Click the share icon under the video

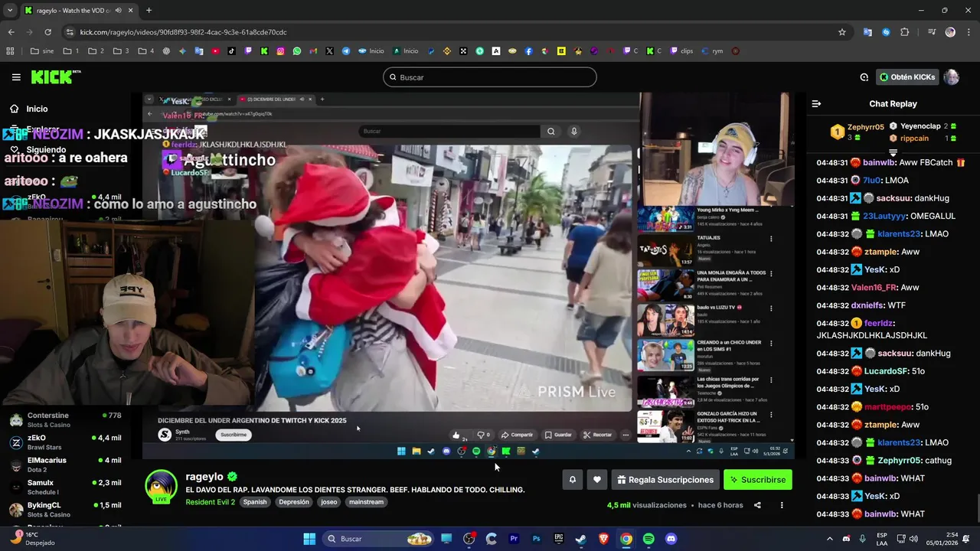point(757,505)
